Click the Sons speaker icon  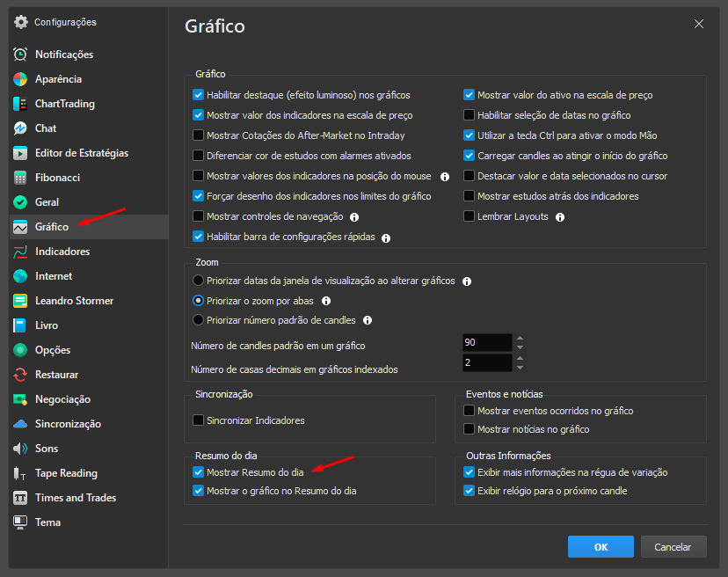(20, 449)
